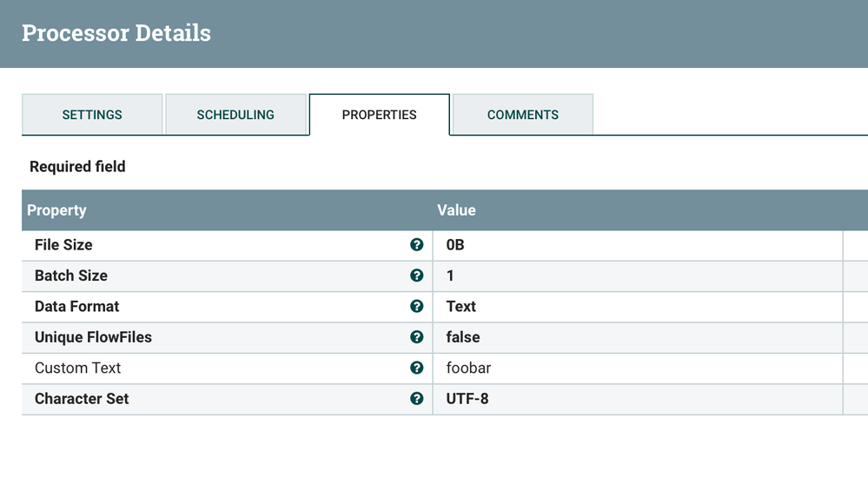Switch to the Settings tab

92,115
